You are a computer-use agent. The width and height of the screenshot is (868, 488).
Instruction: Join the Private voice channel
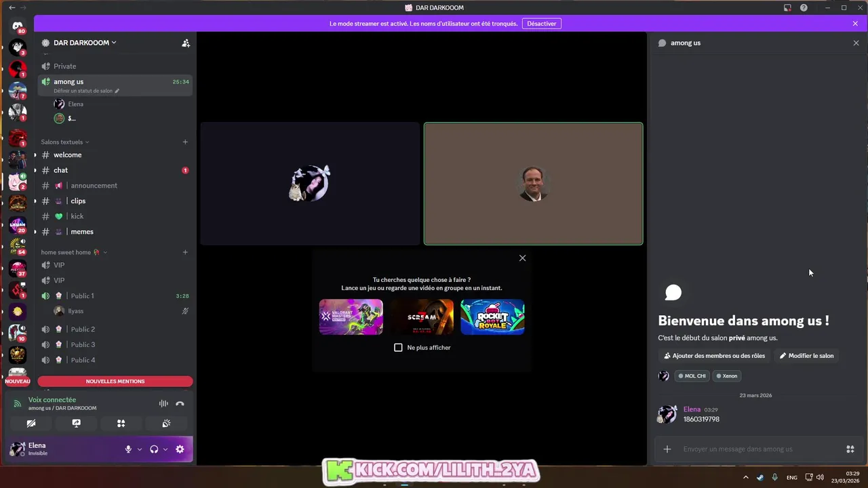115,66
